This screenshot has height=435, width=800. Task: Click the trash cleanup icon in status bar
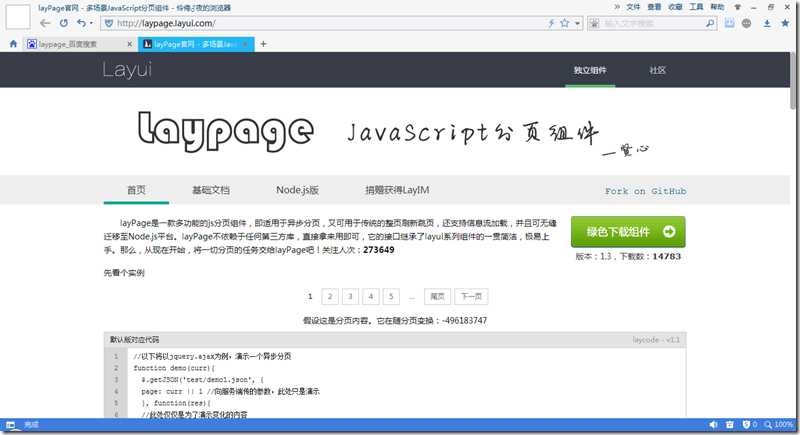[730, 424]
